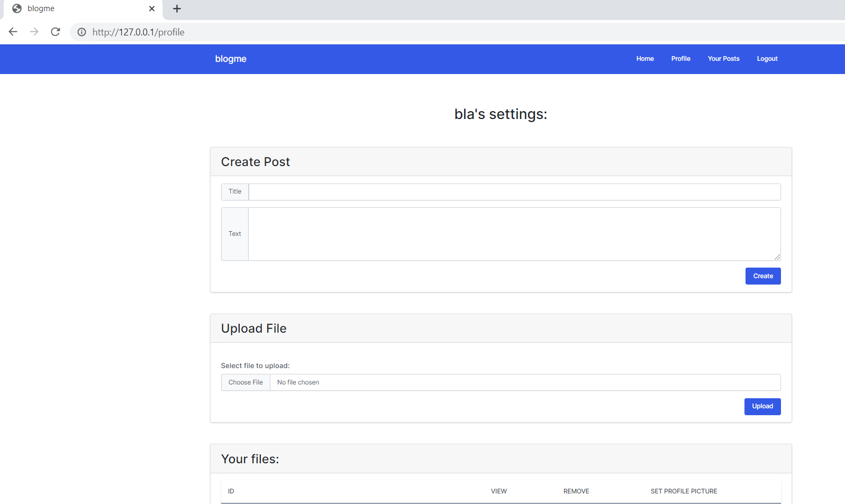The width and height of the screenshot is (845, 504).
Task: Focus the post Title input field
Action: pos(514,192)
